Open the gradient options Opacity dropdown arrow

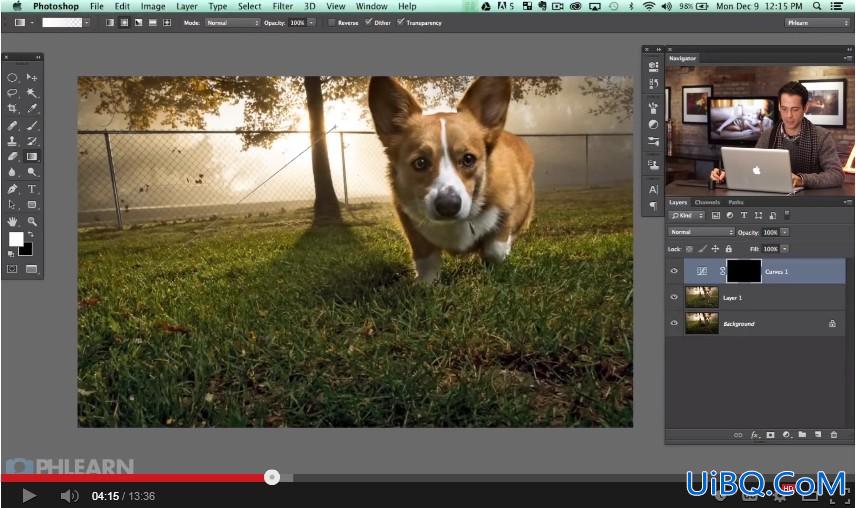click(311, 23)
